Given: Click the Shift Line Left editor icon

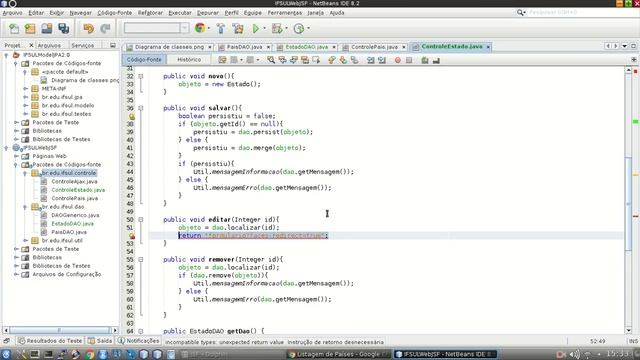Looking at the screenshot, I should coord(371,60).
